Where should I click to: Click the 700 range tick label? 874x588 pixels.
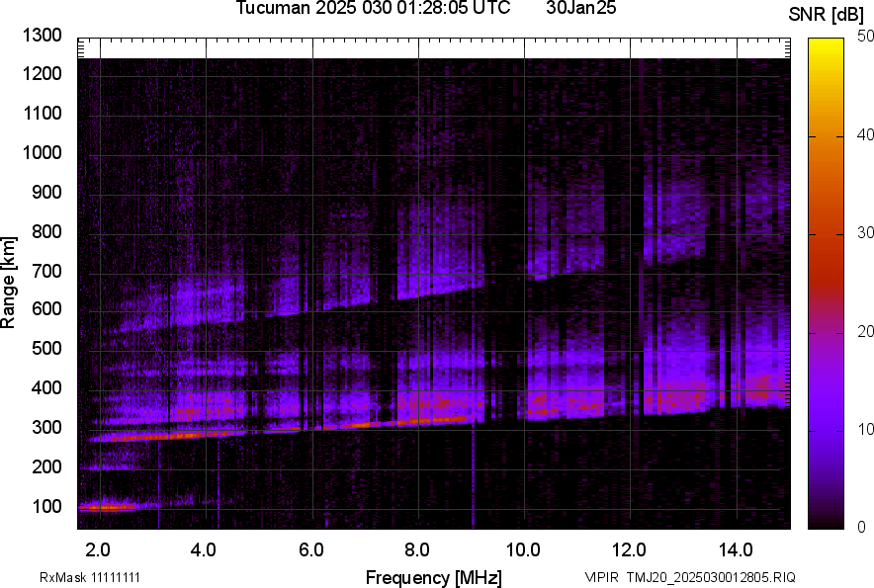coord(46,271)
